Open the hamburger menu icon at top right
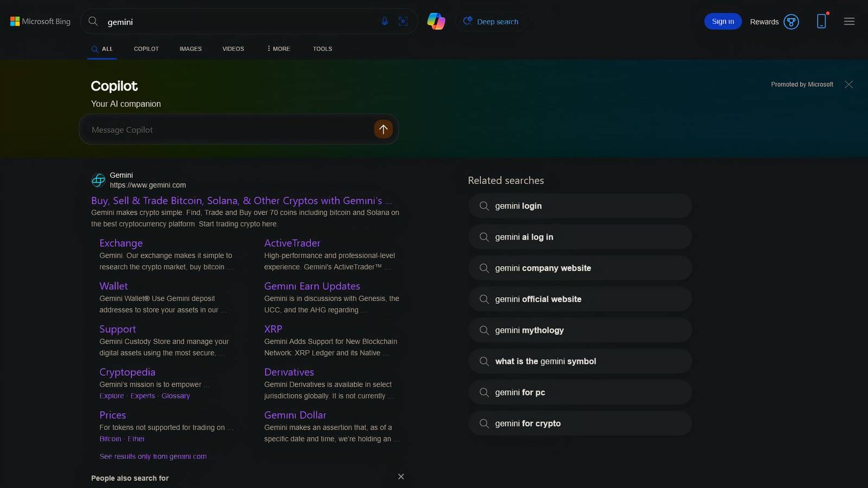Screen dimensions: 868x488 click(x=849, y=22)
